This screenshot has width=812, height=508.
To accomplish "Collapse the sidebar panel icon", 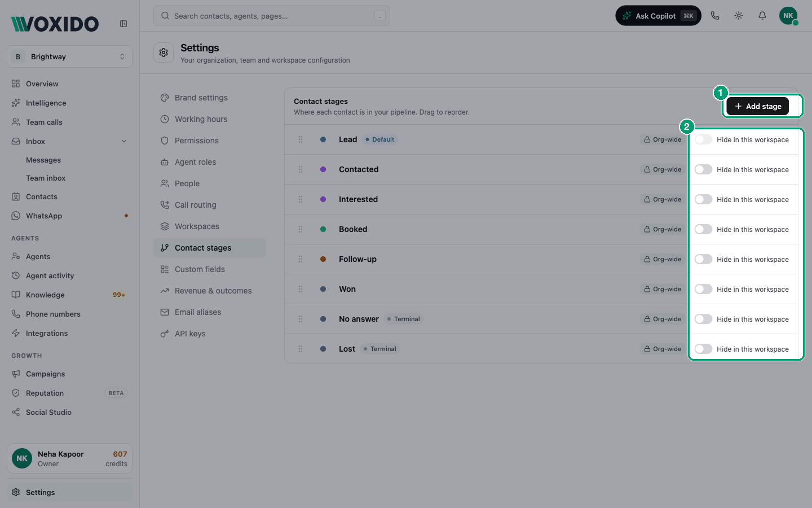I will pos(123,24).
